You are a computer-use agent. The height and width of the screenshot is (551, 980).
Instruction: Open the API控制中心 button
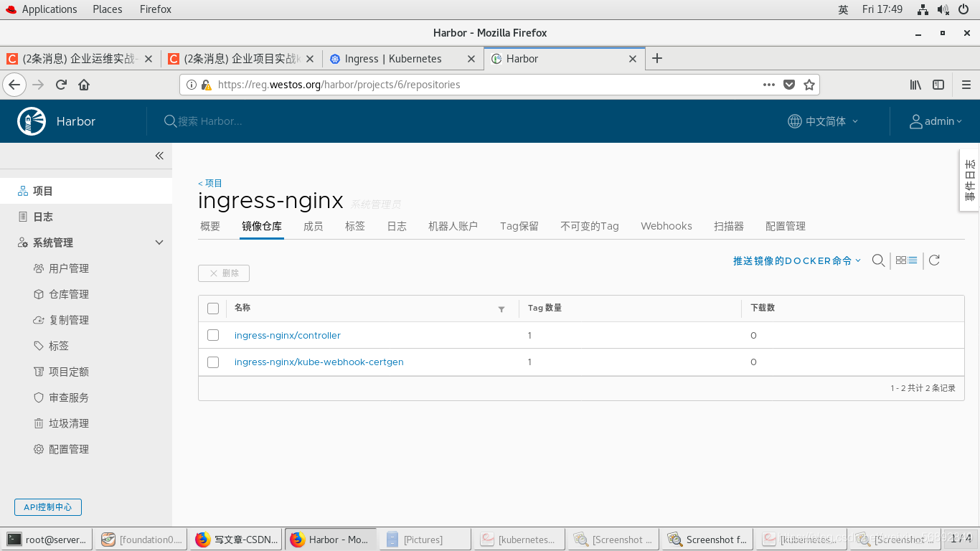48,507
